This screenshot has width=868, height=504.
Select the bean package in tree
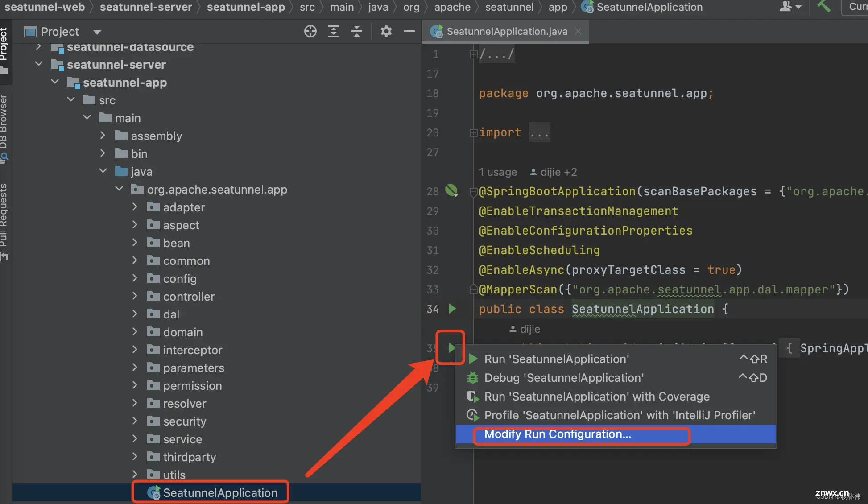[177, 243]
